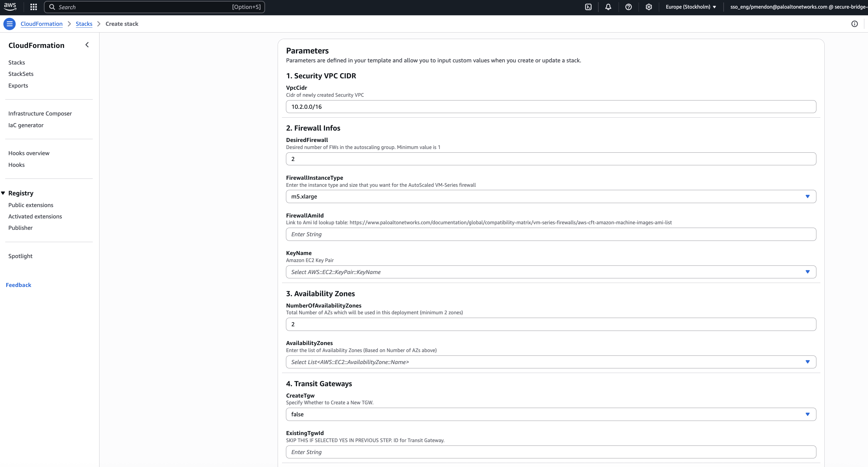Open the Europe (Stockholm) region selector

click(691, 7)
